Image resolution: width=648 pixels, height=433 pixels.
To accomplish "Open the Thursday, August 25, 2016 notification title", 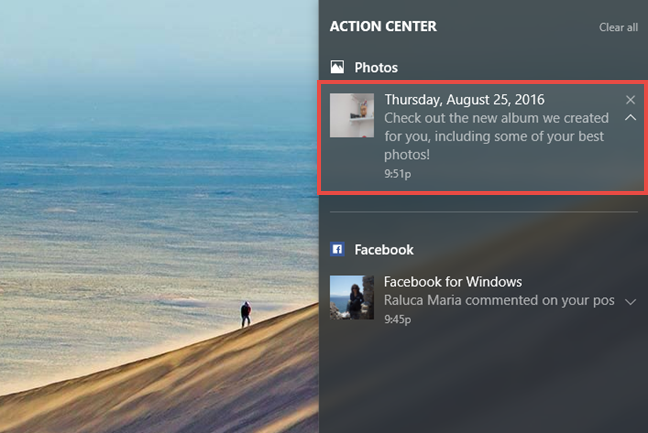I will pyautogui.click(x=465, y=100).
